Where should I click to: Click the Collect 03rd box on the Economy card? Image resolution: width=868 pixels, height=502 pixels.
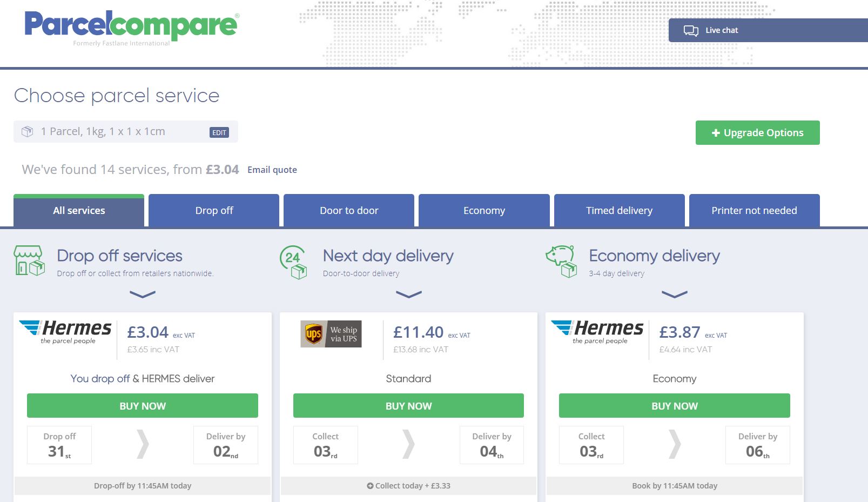tap(591, 445)
